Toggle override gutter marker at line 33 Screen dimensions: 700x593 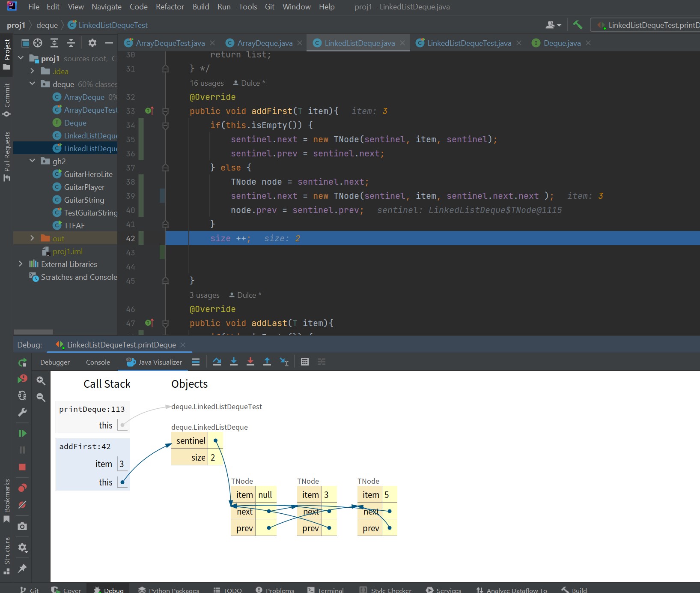pos(149,111)
